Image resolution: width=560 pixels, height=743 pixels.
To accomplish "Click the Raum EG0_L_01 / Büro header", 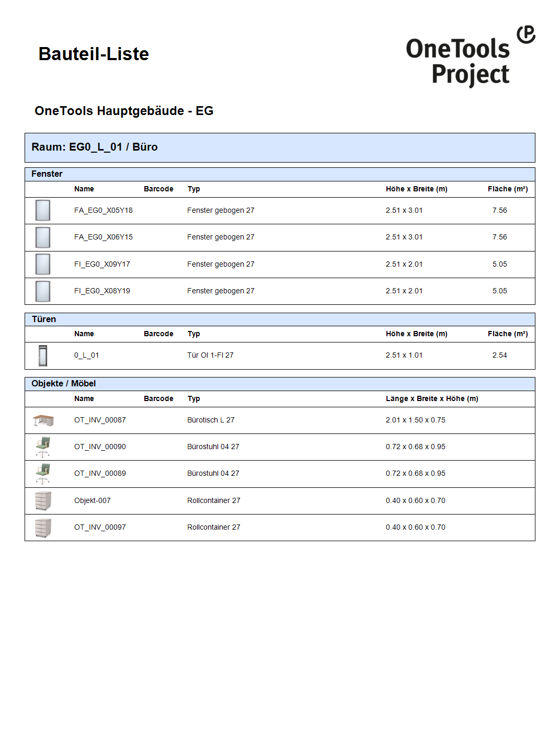I will pos(95,147).
